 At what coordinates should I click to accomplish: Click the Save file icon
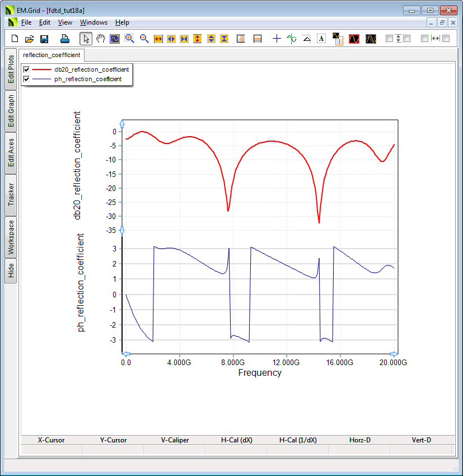(44, 39)
